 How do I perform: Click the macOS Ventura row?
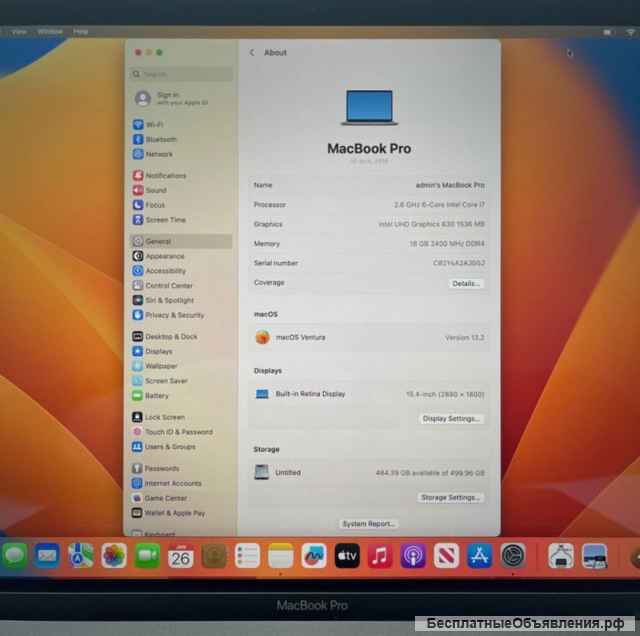click(369, 337)
